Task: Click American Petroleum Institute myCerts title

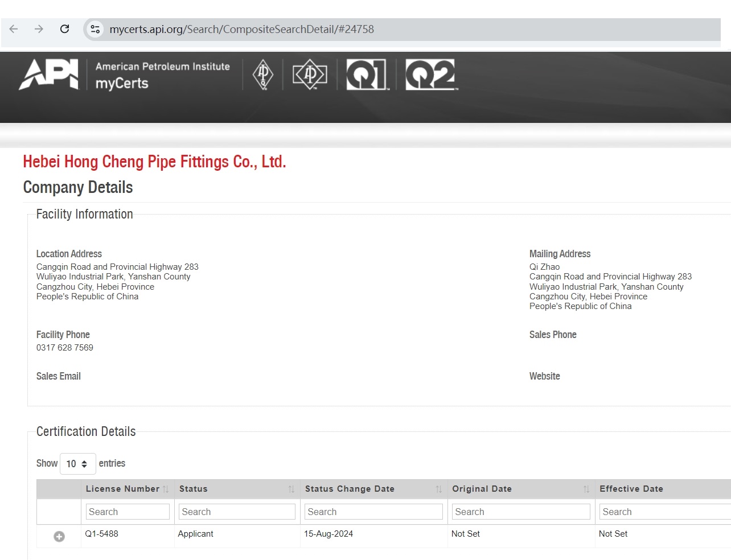Action: 162,75
